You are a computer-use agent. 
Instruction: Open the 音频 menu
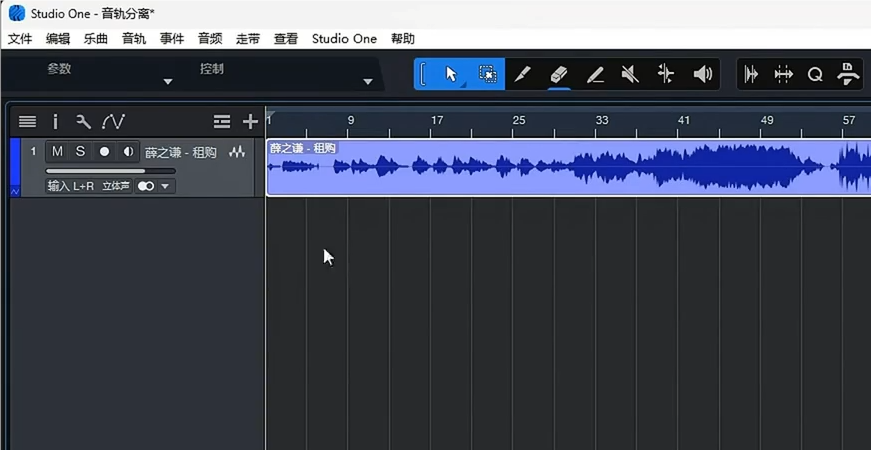point(210,39)
